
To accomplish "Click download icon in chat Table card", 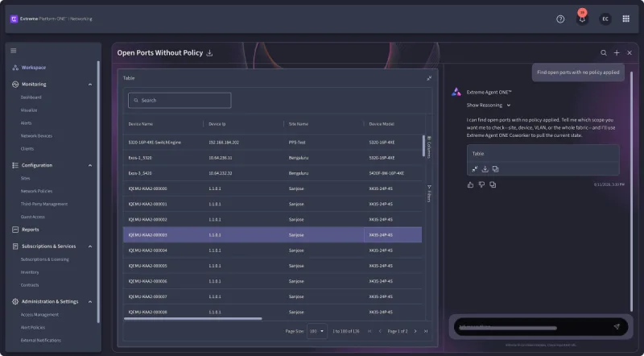I will pyautogui.click(x=485, y=169).
